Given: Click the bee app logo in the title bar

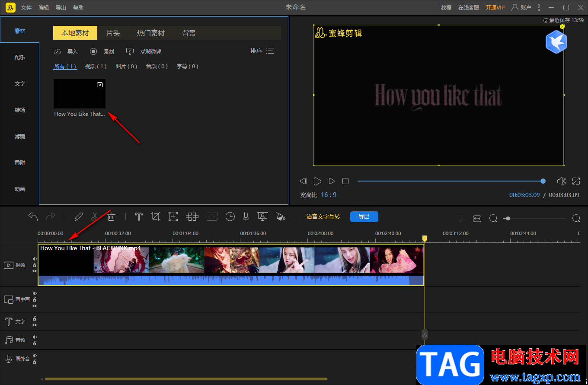Looking at the screenshot, I should click(11, 7).
